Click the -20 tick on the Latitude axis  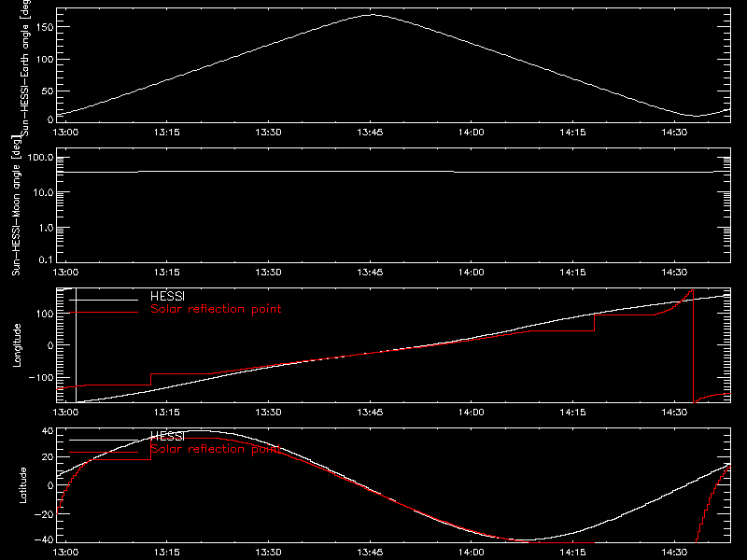tap(44, 514)
